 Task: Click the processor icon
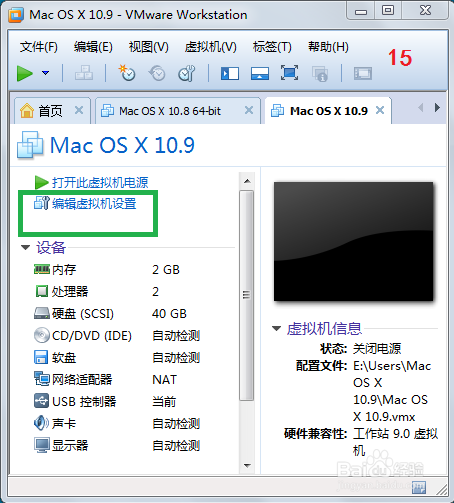point(42,291)
